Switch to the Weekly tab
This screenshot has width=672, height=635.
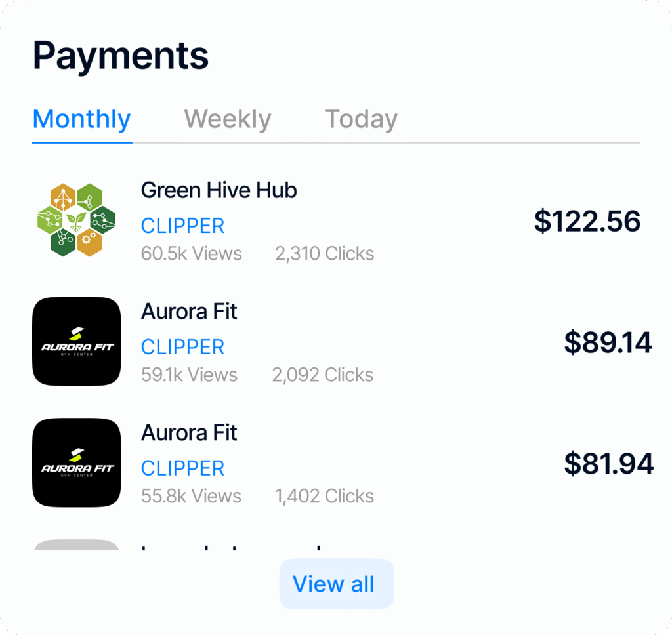pos(228,119)
